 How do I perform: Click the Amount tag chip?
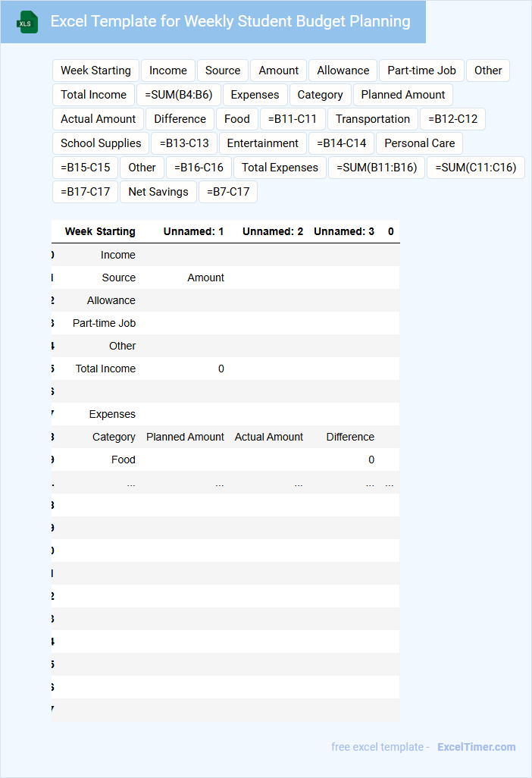(x=279, y=71)
